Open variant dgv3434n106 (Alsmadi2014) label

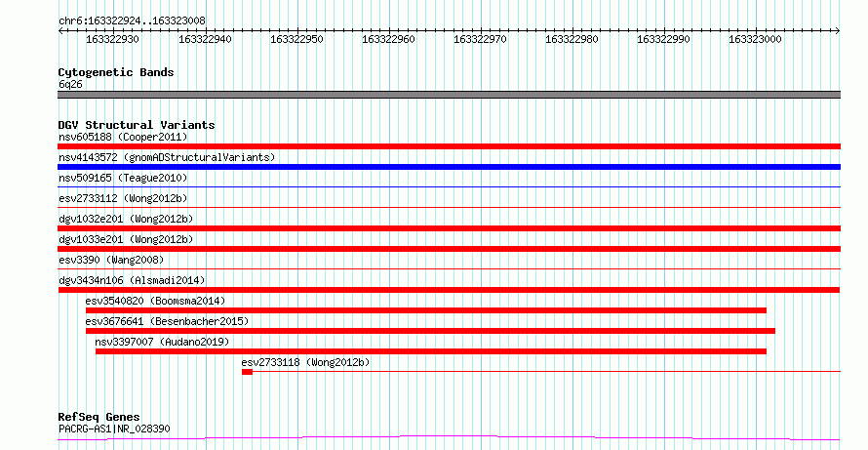(x=132, y=280)
